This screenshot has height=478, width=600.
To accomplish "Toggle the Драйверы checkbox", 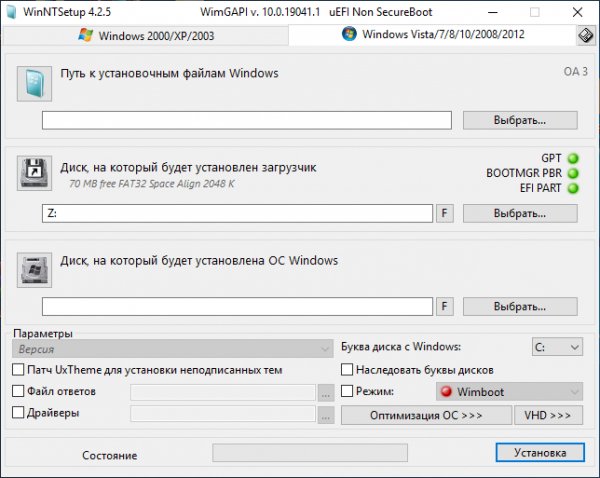I will pos(18,413).
